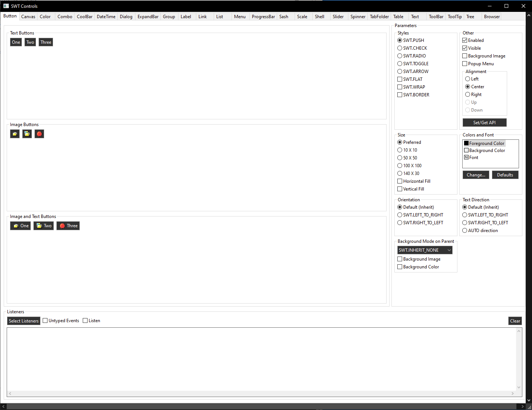Select the SWT.TOGGLE style
Screen dimensions: 532x410
[413, 64]
